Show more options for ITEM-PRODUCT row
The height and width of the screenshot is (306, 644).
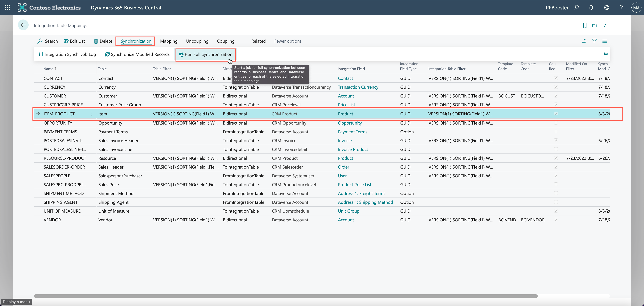pyautogui.click(x=92, y=114)
